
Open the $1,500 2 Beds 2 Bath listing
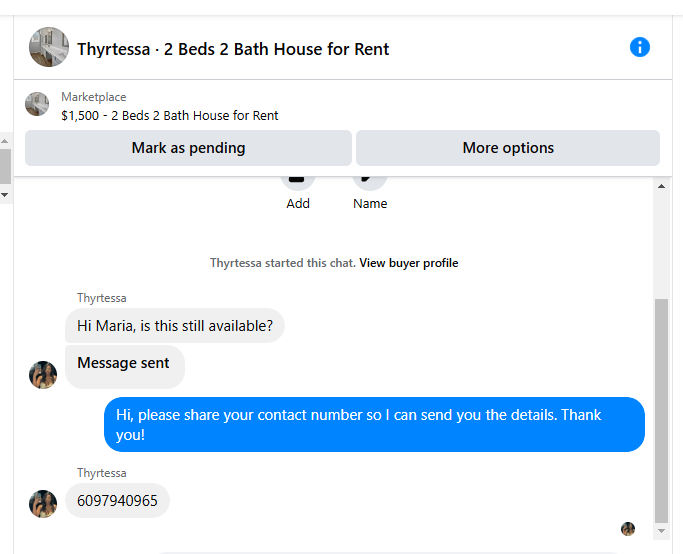169,115
